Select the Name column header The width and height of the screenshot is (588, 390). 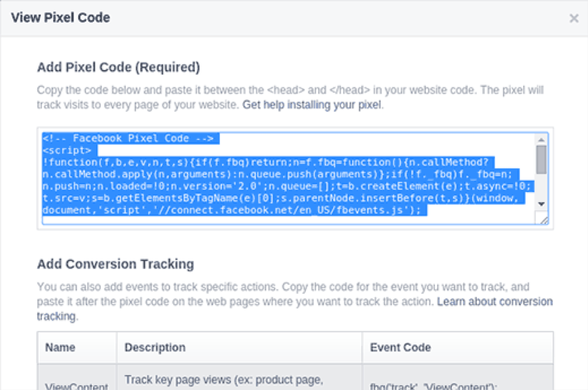pyautogui.click(x=60, y=348)
